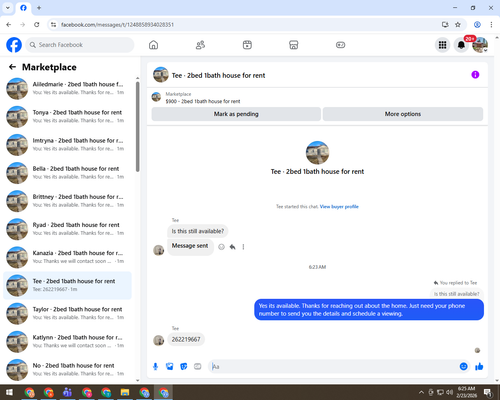Open the Windows Start menu
The width and height of the screenshot is (500, 400).
9,392
